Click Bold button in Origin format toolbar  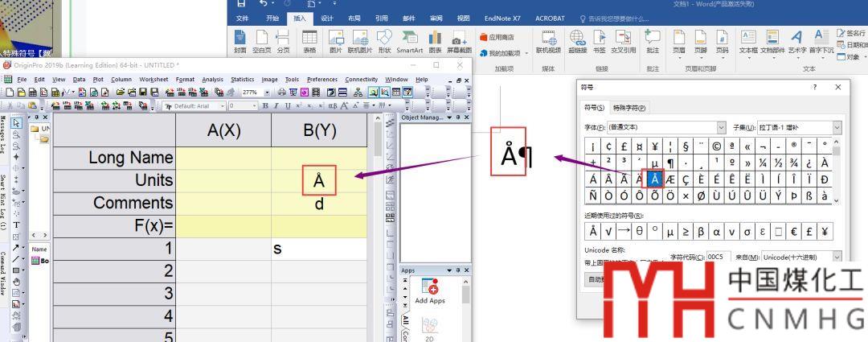[267, 105]
